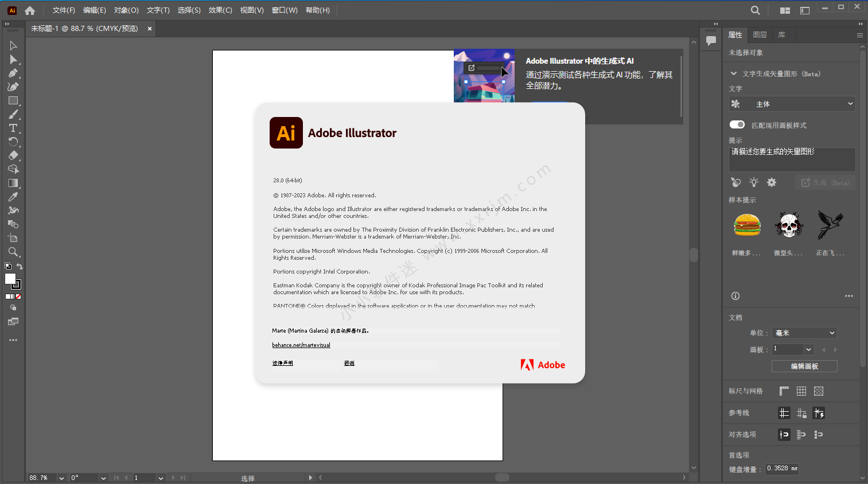Select the Rectangle tool
This screenshot has height=484, width=868.
pyautogui.click(x=13, y=101)
